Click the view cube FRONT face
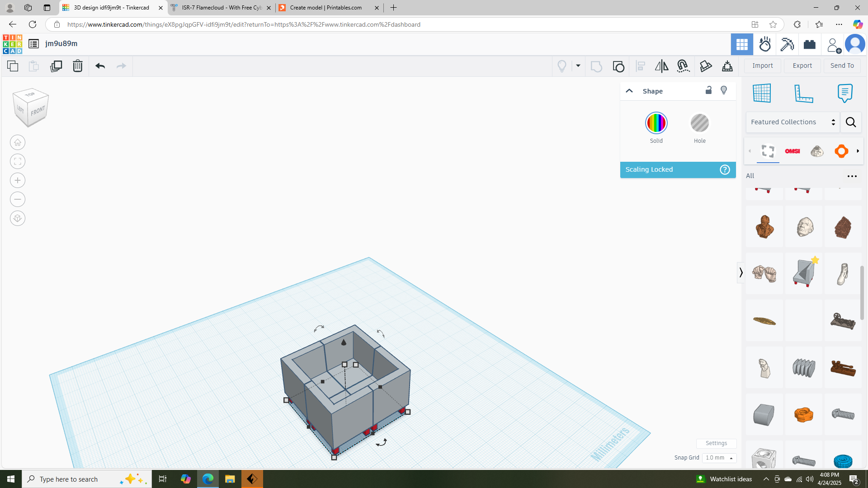 (x=38, y=111)
